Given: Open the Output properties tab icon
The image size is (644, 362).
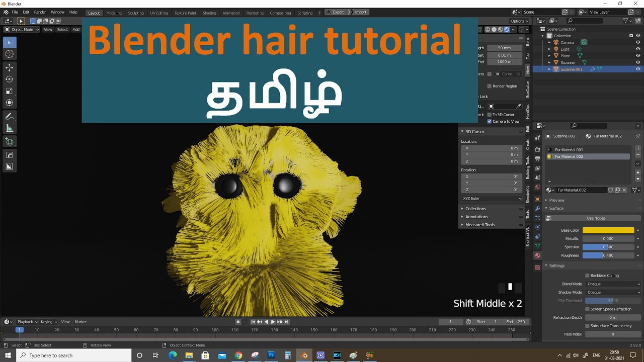Looking at the screenshot, I should [x=537, y=159].
